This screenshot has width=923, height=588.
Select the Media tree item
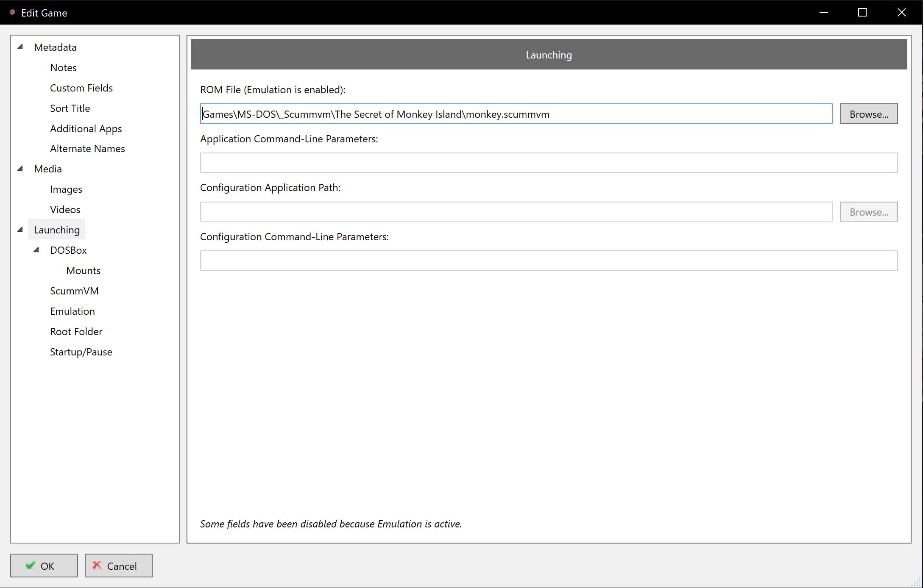click(x=48, y=169)
